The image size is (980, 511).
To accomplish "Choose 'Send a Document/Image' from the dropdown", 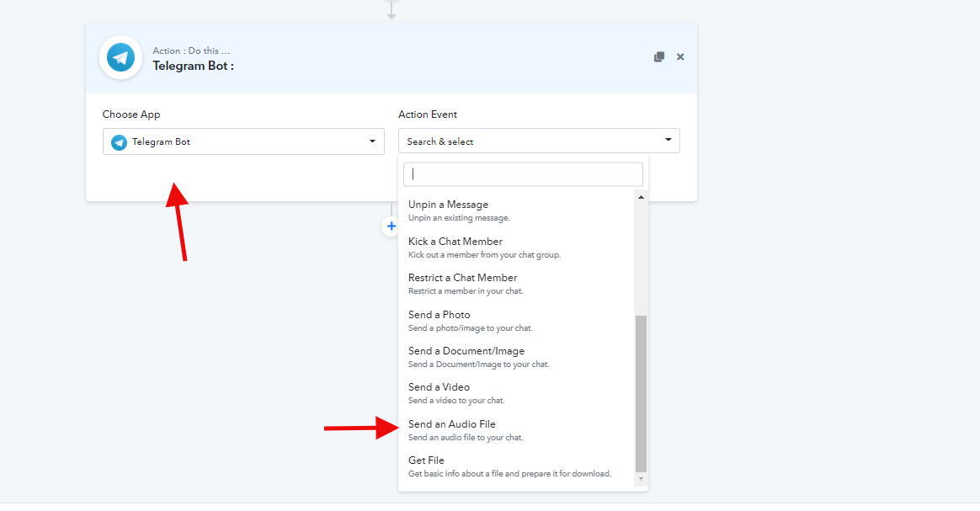I will point(466,351).
